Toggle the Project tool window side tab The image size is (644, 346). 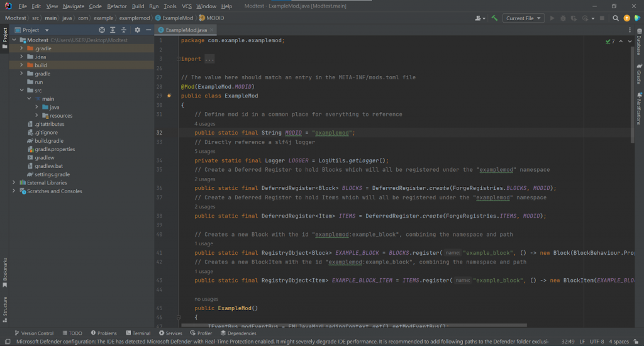click(x=5, y=38)
